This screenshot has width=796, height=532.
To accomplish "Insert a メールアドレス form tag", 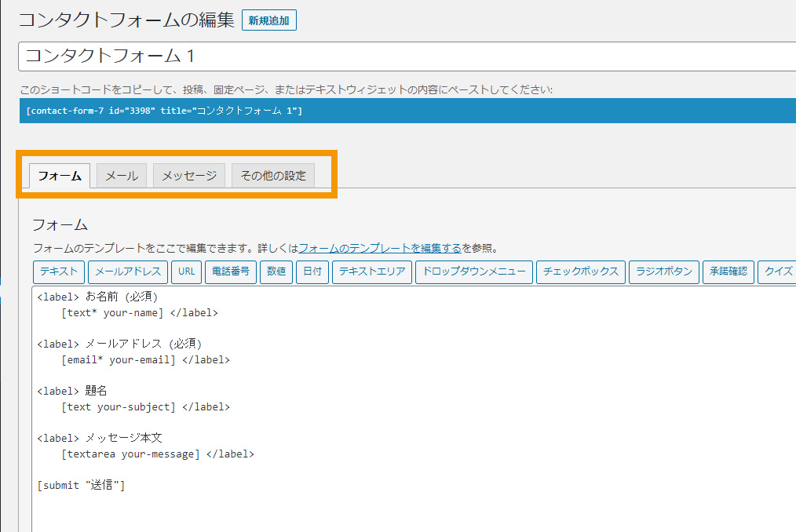I will pos(128,272).
